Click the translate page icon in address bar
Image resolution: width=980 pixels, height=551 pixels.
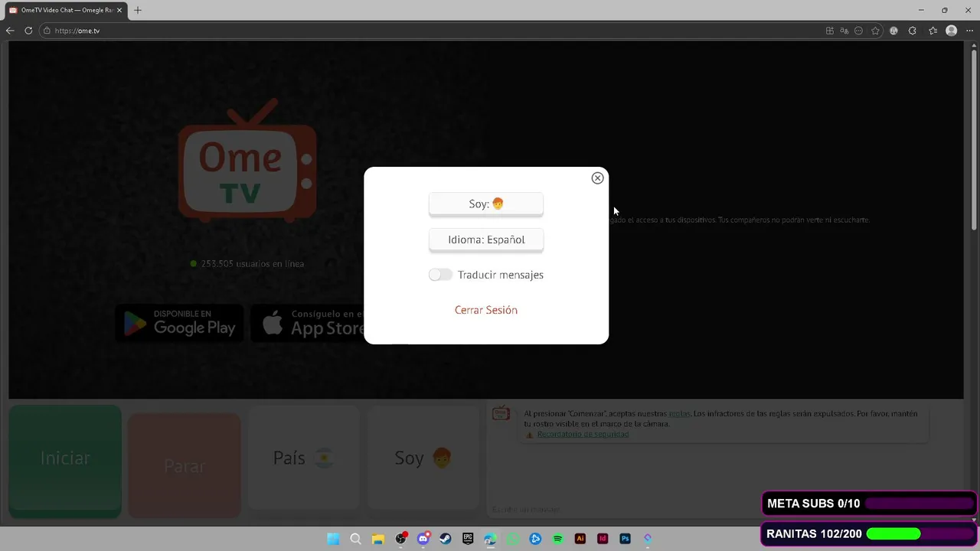pyautogui.click(x=844, y=31)
